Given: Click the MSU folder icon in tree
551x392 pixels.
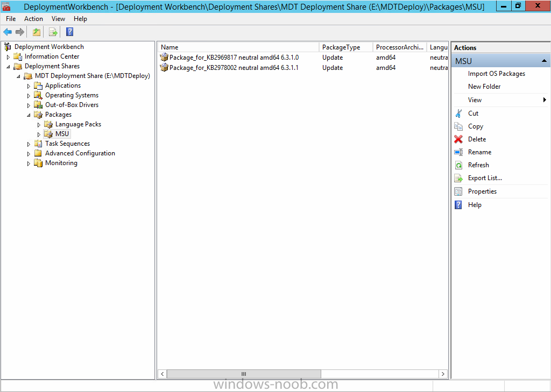Looking at the screenshot, I should coord(48,134).
